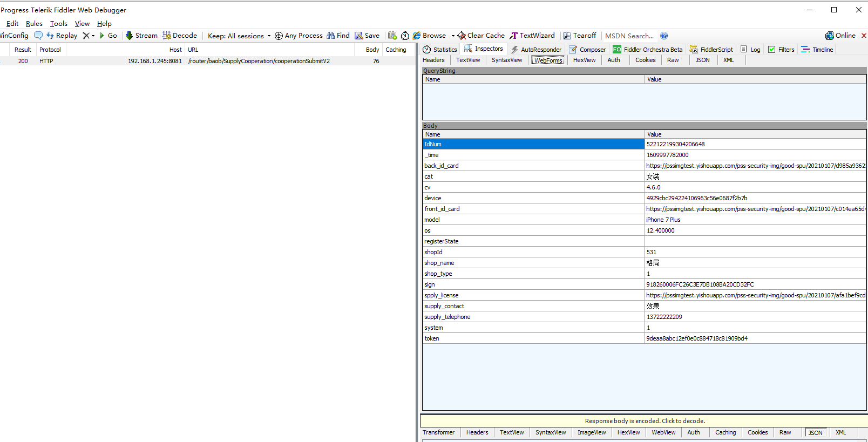868x442 pixels.
Task: Toggle Stream mode
Action: coord(141,36)
